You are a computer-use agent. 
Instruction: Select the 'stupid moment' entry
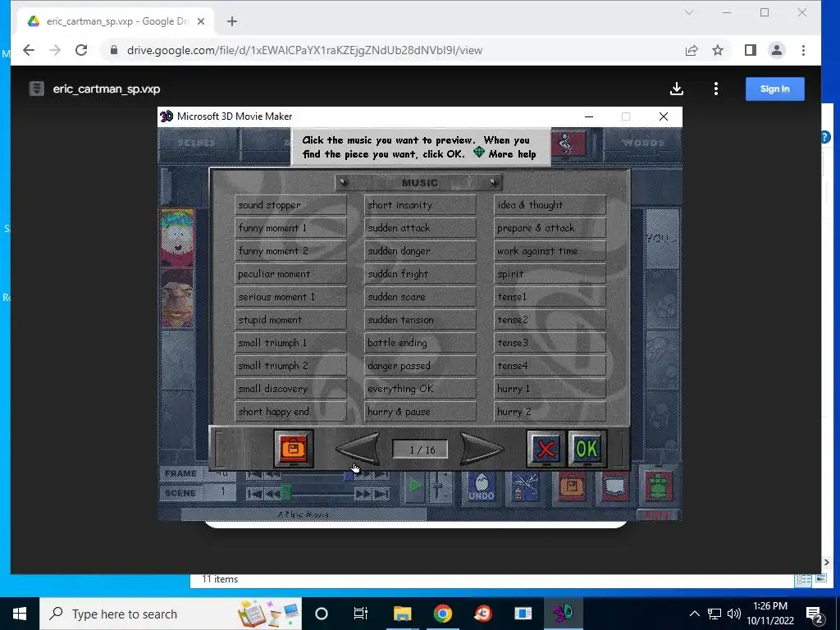[290, 321]
